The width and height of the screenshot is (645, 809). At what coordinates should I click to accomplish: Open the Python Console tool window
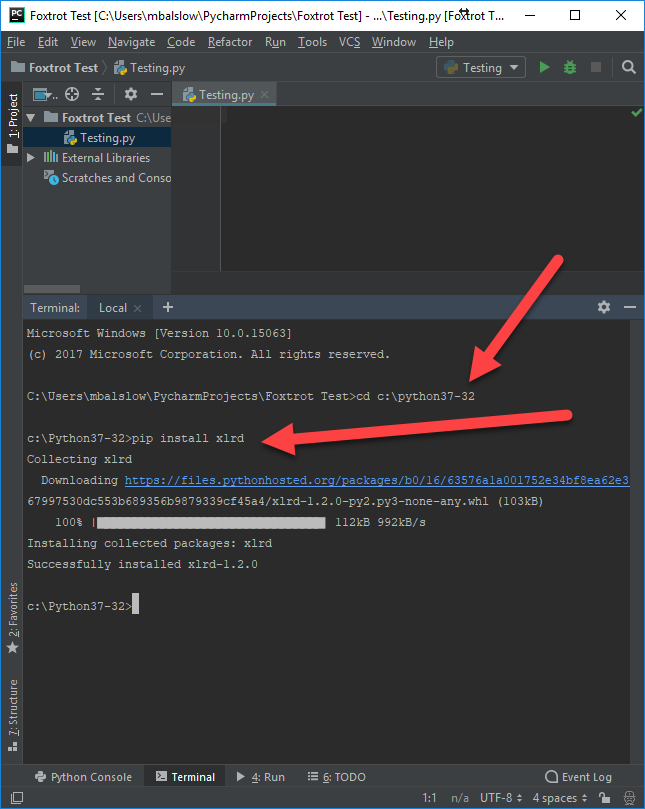(84, 777)
